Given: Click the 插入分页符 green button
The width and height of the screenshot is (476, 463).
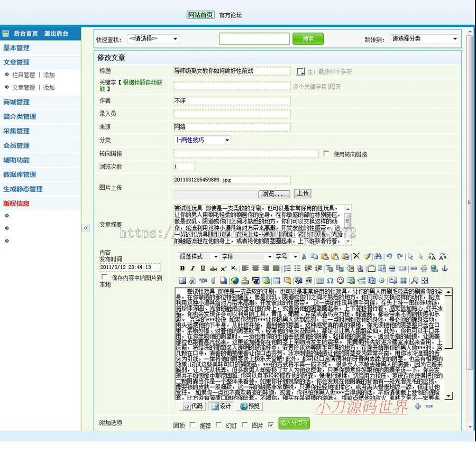Looking at the screenshot, I should pos(294,423).
